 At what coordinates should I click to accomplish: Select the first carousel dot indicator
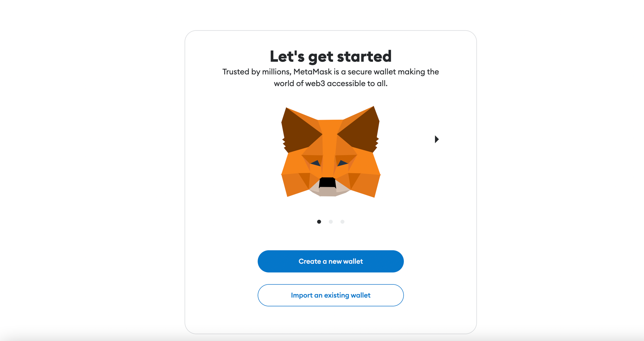[319, 222]
